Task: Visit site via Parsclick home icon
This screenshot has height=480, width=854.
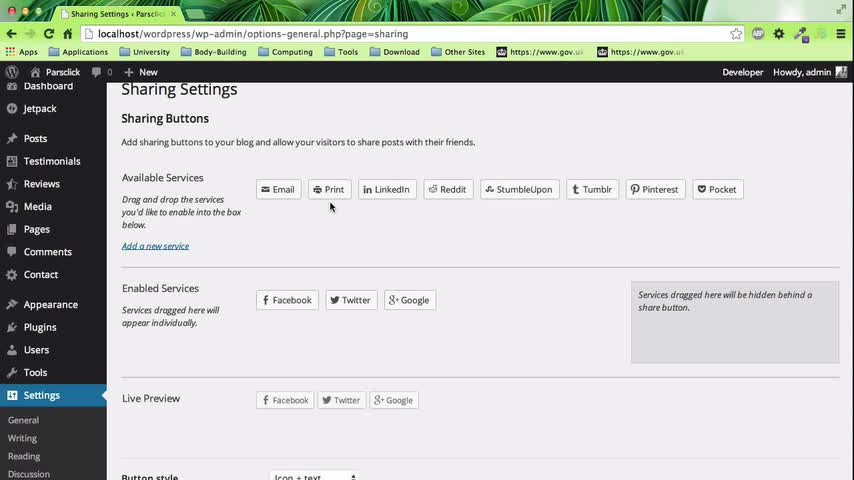Action: tap(55, 72)
